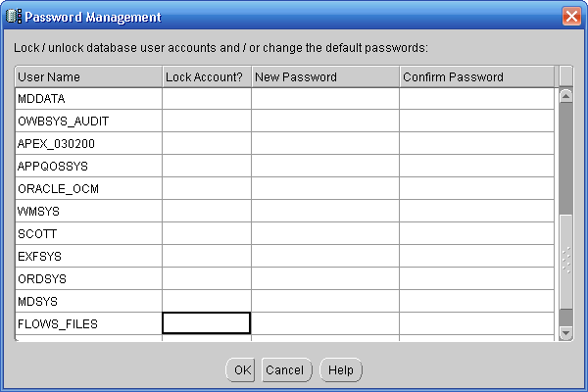
Task: Select the APEX_030200 user name cell
Action: coord(88,143)
